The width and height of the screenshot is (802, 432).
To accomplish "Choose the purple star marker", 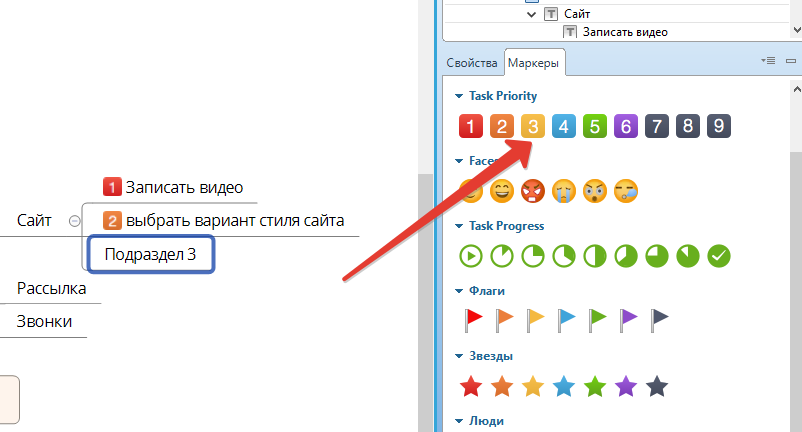I will click(x=626, y=385).
